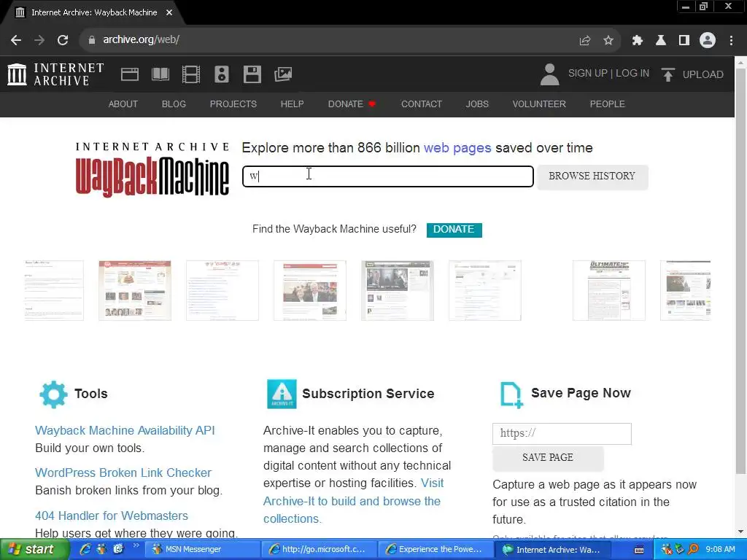Viewport: 747px width, 560px height.
Task: Click the user avatar icon
Action: click(549, 74)
